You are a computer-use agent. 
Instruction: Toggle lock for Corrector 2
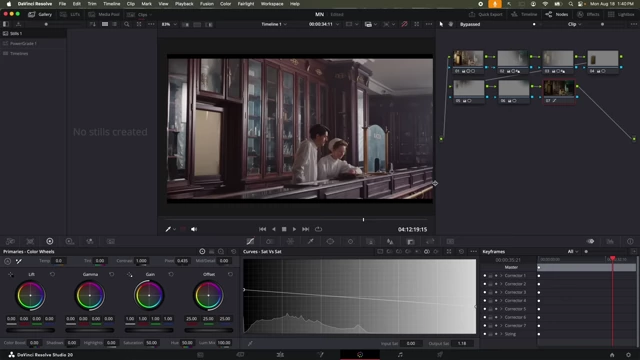[490, 284]
